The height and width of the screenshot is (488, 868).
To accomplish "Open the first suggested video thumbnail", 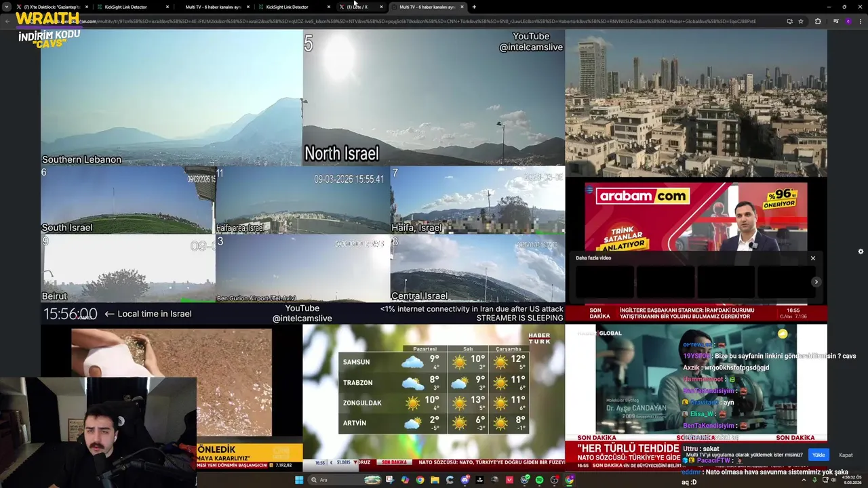I will click(x=605, y=281).
